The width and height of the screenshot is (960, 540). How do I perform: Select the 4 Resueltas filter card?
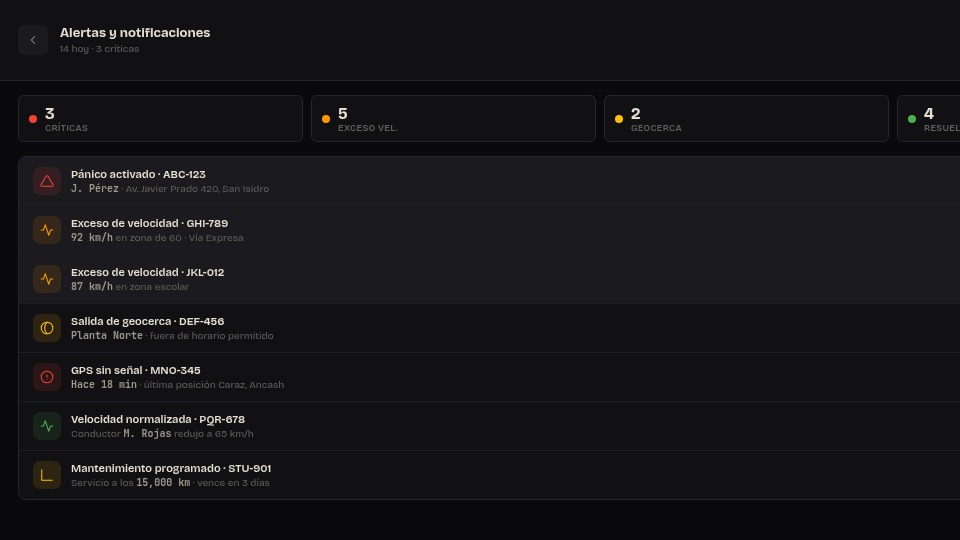point(929,119)
